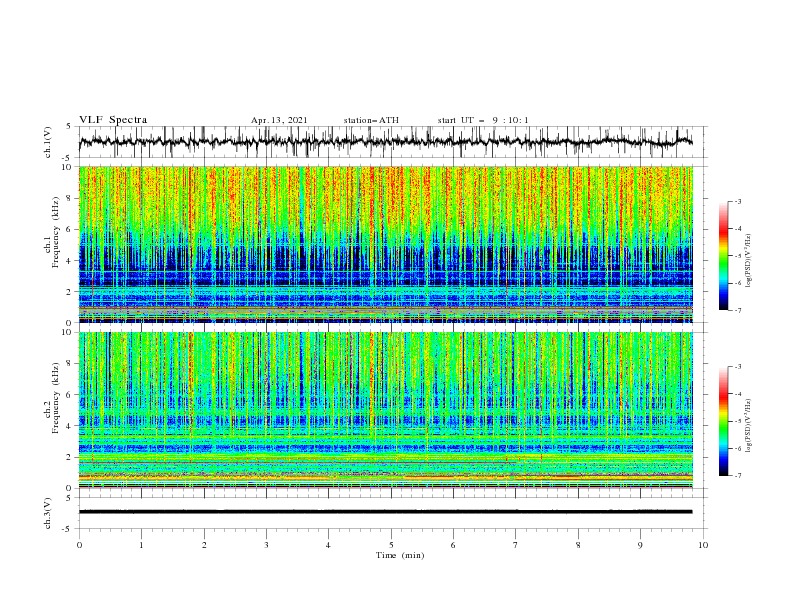The image size is (792, 612).
Task: Click time axis tick label "6"
Action: point(453,545)
